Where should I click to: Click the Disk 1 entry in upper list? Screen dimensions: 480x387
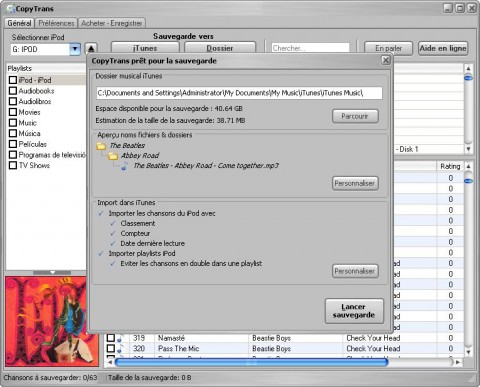[407, 149]
